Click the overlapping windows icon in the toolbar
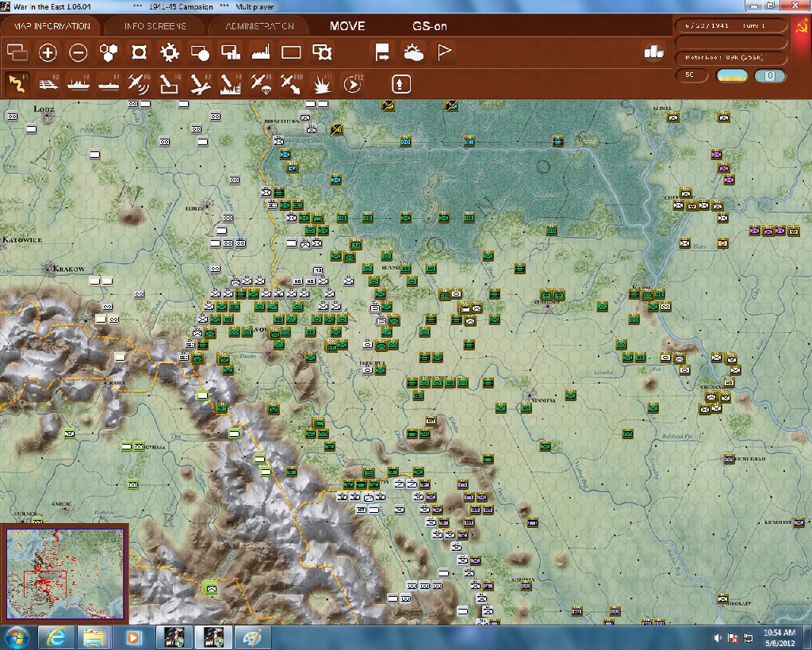This screenshot has height=650, width=812. pos(17,52)
